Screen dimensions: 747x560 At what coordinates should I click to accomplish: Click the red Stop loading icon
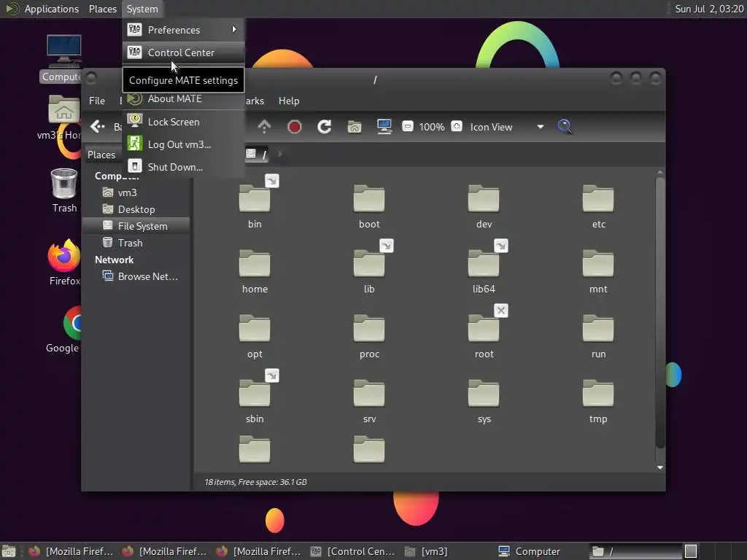295,127
